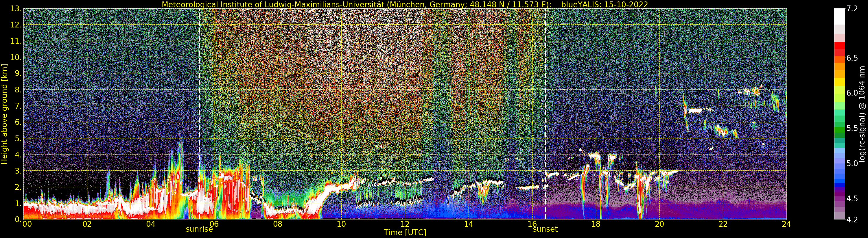Click the bright red segment of the colorbar
Screen dimensions: 868x238
pyautogui.click(x=839, y=45)
